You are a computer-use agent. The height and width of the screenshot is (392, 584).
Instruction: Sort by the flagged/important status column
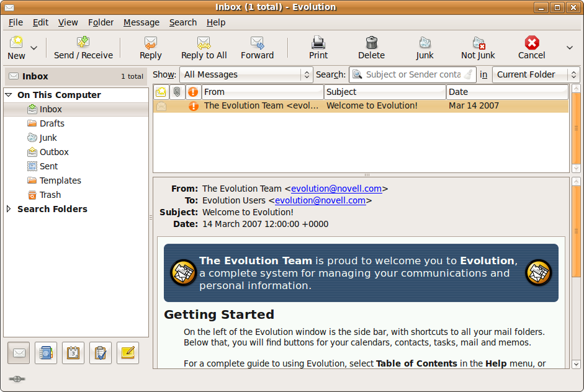tap(193, 92)
